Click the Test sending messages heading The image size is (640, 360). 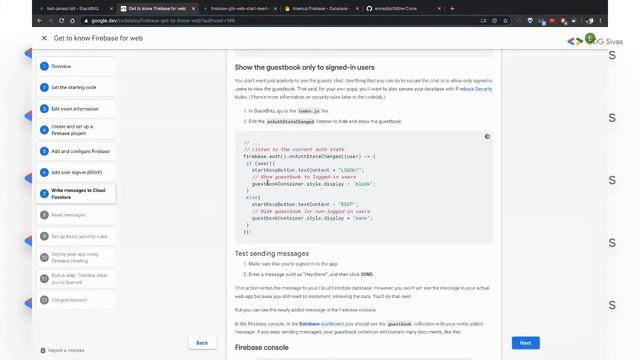[x=272, y=253]
